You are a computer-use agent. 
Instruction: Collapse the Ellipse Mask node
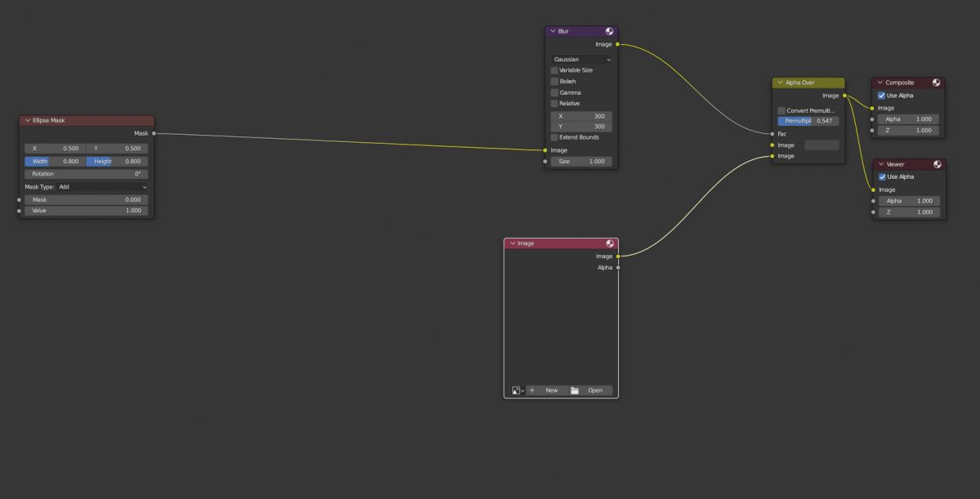28,120
